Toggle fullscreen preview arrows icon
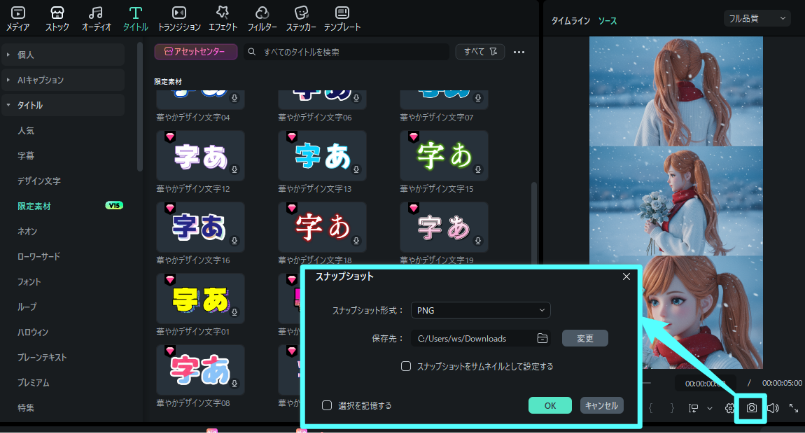 pyautogui.click(x=793, y=408)
